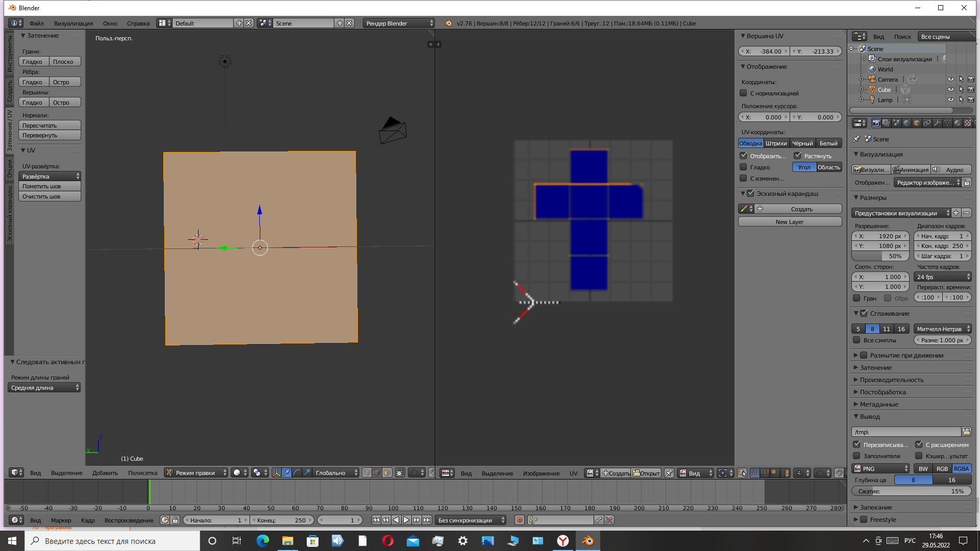The width and height of the screenshot is (980, 551).
Task: Disable the Сглаживание anti-aliasing checkbox
Action: point(864,313)
